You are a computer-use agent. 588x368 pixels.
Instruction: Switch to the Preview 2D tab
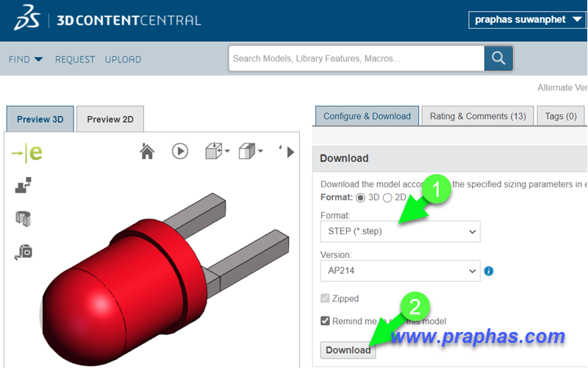coord(110,119)
